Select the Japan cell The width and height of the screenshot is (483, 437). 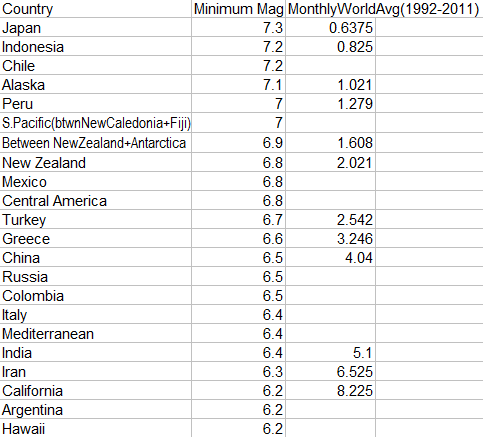point(96,27)
